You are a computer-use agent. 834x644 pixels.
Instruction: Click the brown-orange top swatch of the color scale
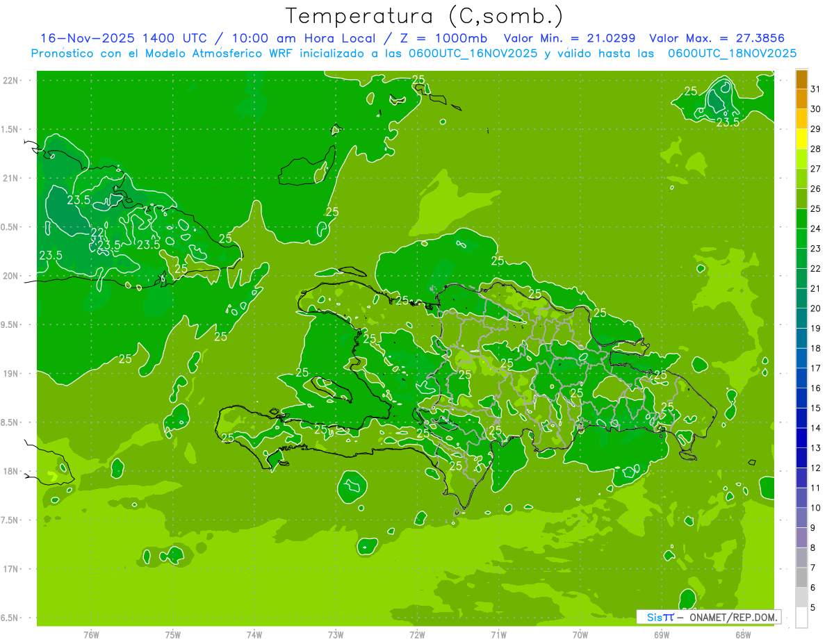(x=801, y=79)
